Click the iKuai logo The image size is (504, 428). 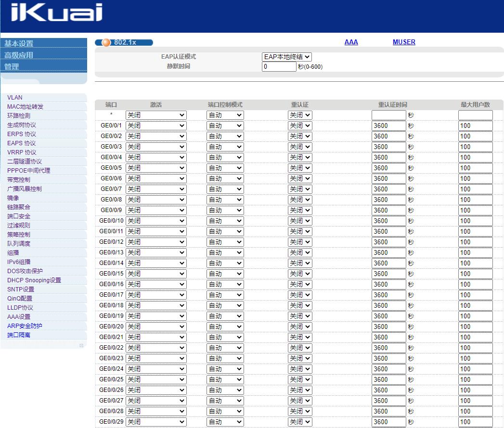[57, 12]
